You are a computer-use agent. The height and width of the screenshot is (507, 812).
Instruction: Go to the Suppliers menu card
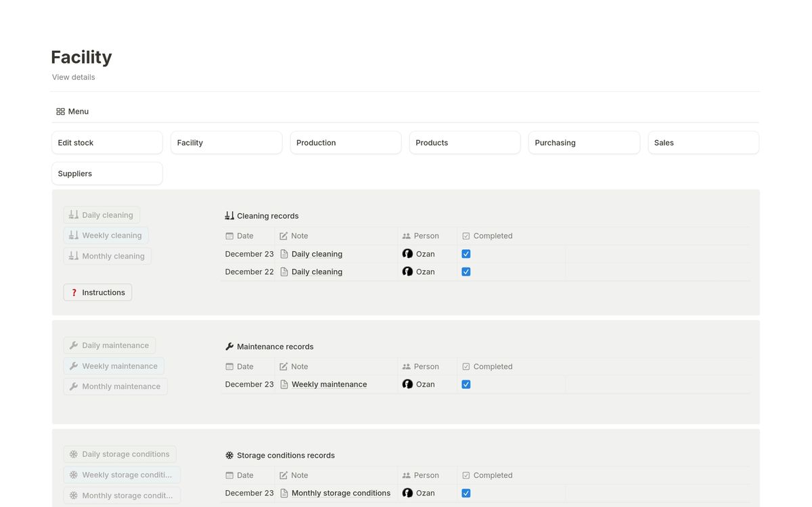tap(107, 173)
